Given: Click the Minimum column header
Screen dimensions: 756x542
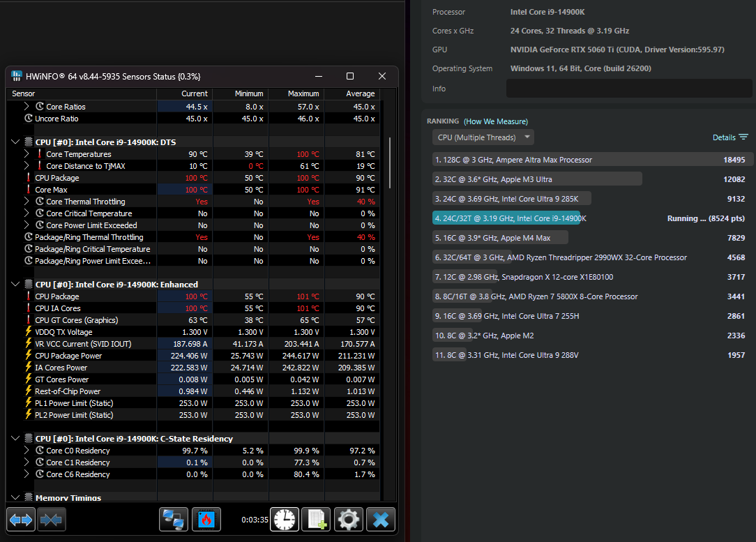Looking at the screenshot, I should [241, 93].
